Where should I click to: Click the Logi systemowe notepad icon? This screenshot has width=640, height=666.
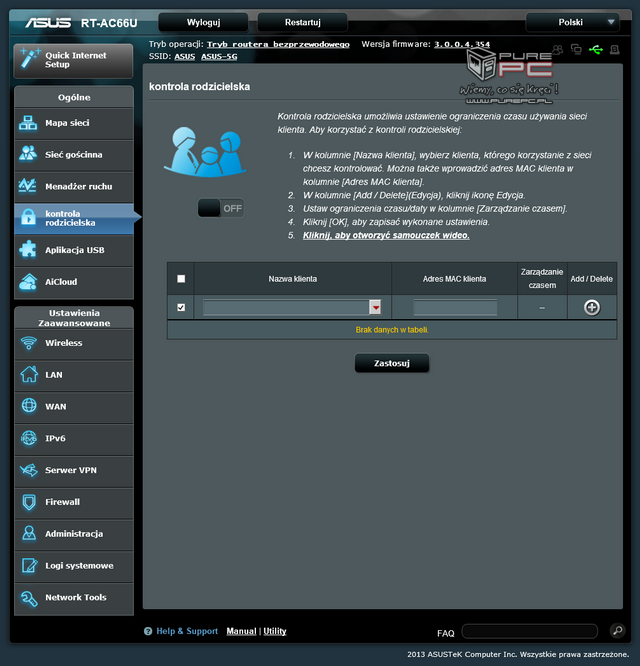[x=29, y=565]
